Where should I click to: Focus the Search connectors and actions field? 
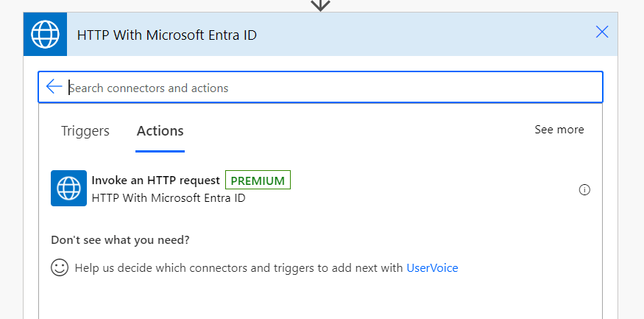click(x=331, y=88)
